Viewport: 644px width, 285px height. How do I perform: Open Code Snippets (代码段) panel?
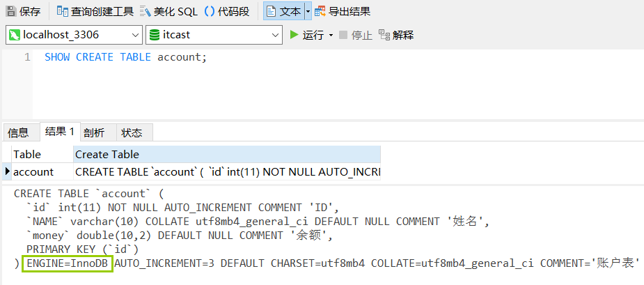pyautogui.click(x=227, y=11)
